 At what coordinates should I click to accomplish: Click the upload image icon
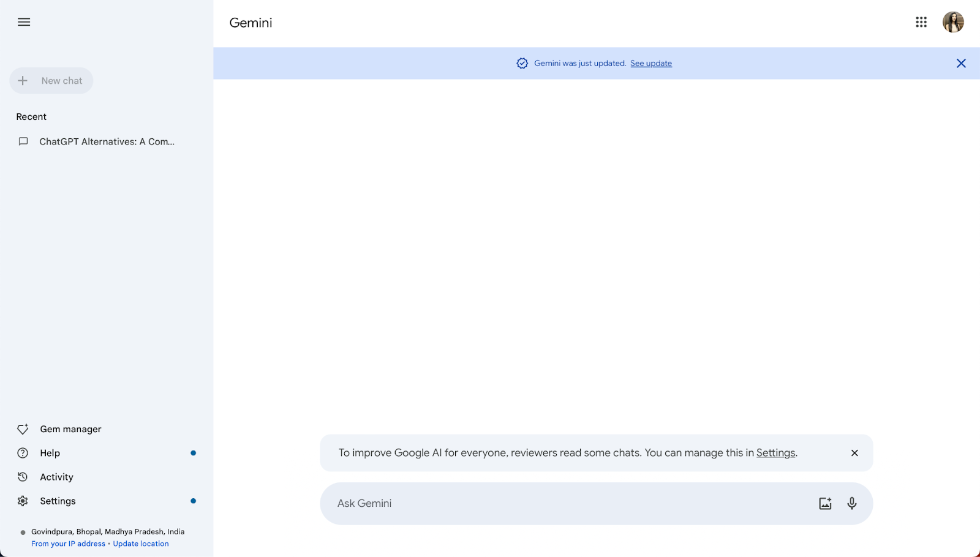[x=825, y=503]
